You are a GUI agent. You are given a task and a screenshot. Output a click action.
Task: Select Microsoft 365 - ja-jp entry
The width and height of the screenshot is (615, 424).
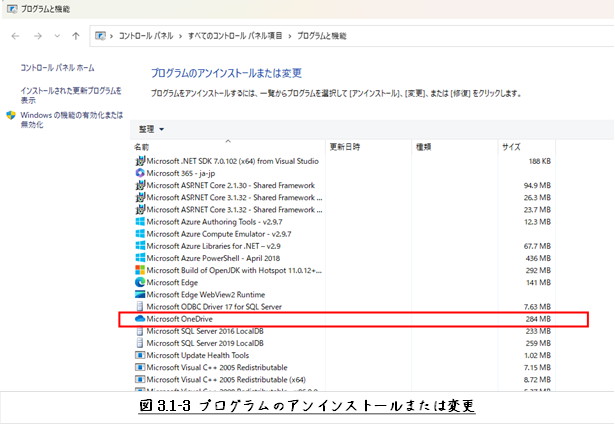point(181,173)
